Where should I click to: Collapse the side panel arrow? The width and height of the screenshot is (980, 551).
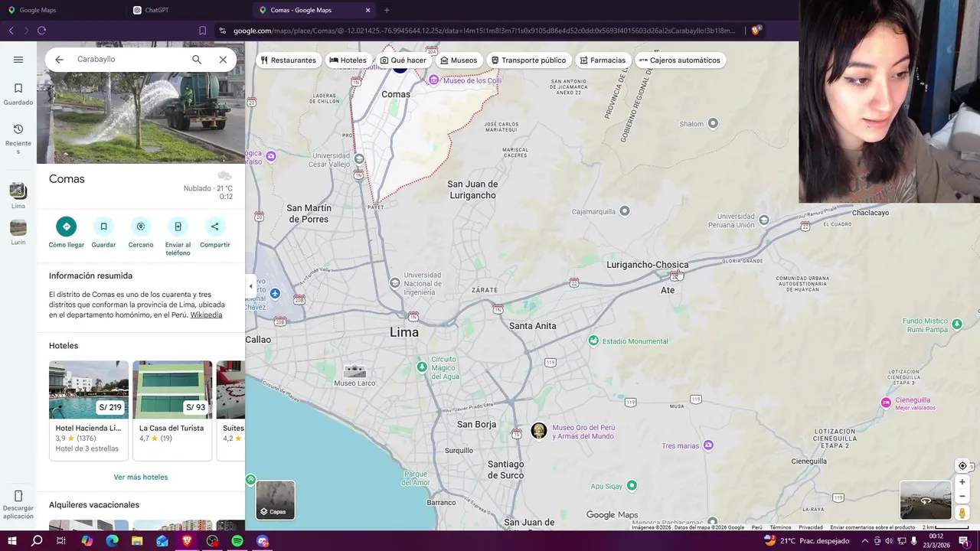point(250,286)
